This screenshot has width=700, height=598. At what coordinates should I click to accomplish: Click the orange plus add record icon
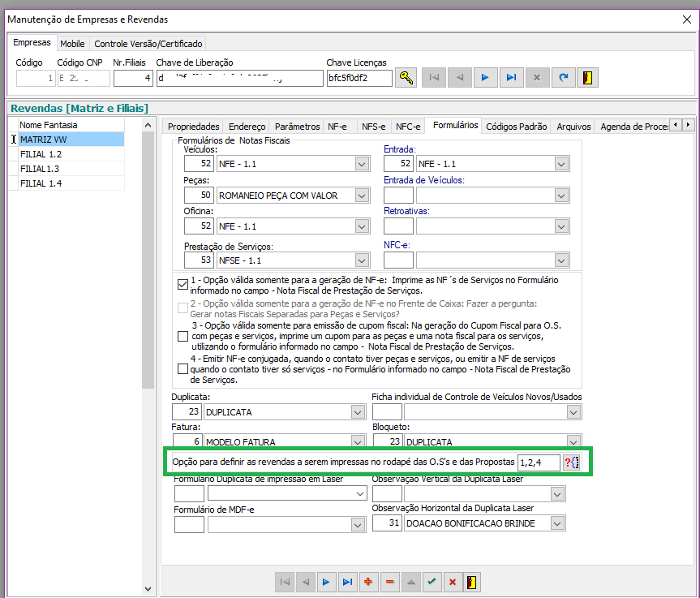[368, 582]
